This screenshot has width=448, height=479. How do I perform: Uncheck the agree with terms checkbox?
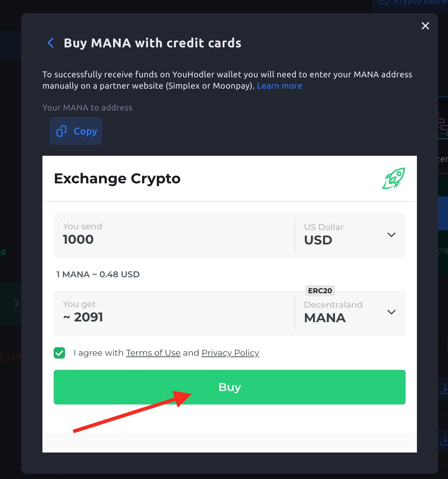(59, 353)
